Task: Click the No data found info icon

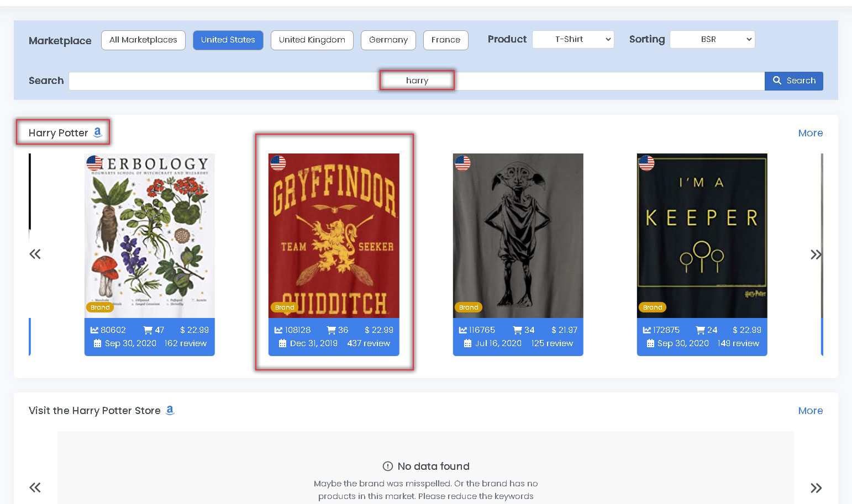Action: coord(388,466)
